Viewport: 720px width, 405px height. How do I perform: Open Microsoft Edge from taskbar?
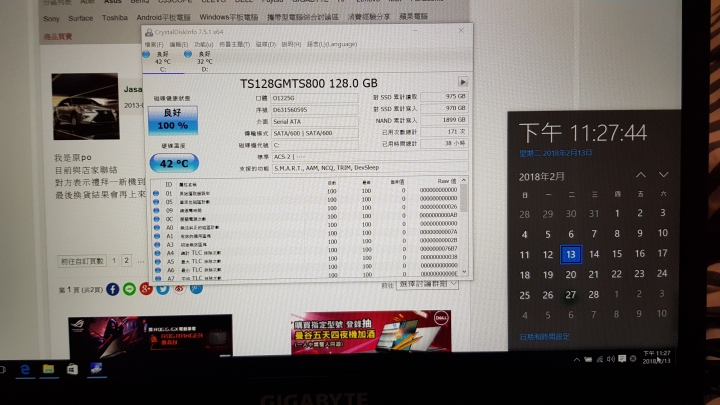tap(25, 369)
